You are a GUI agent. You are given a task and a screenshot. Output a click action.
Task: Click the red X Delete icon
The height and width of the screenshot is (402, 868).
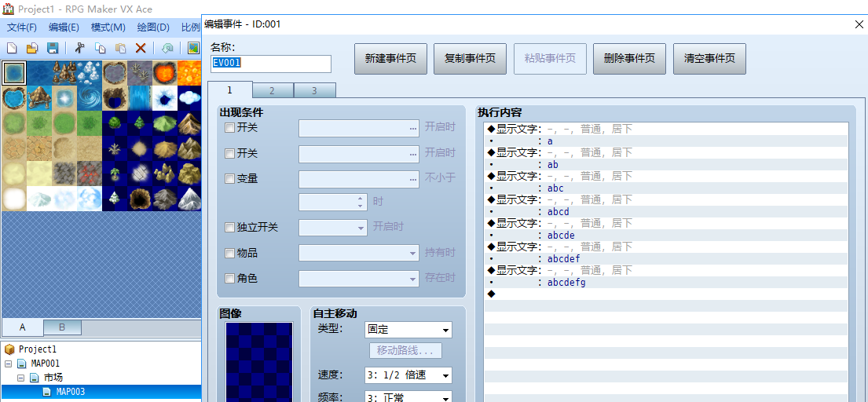141,48
